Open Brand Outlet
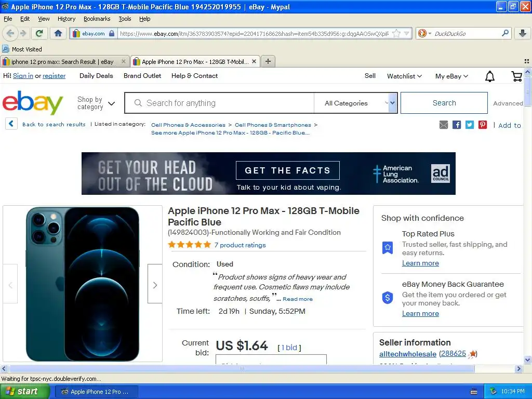The width and height of the screenshot is (532, 399). click(x=142, y=76)
